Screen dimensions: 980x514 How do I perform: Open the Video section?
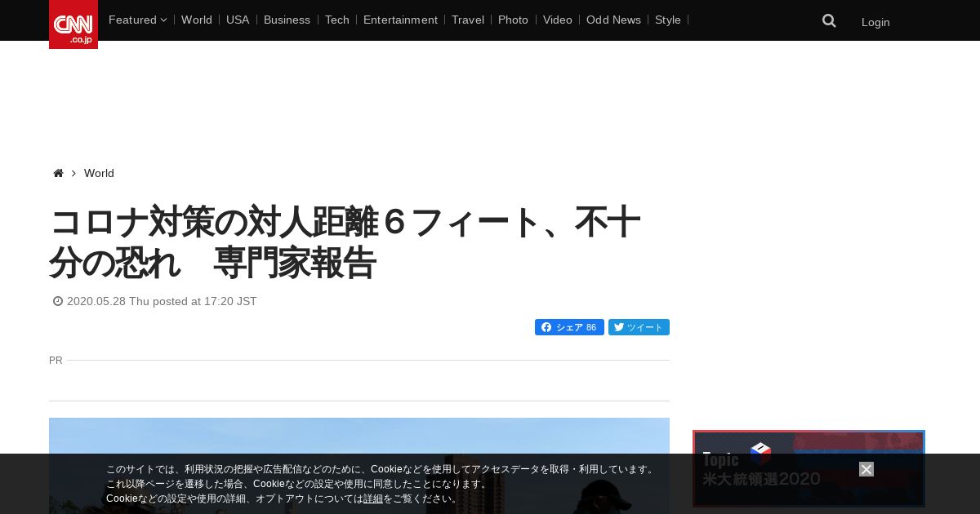coord(558,20)
